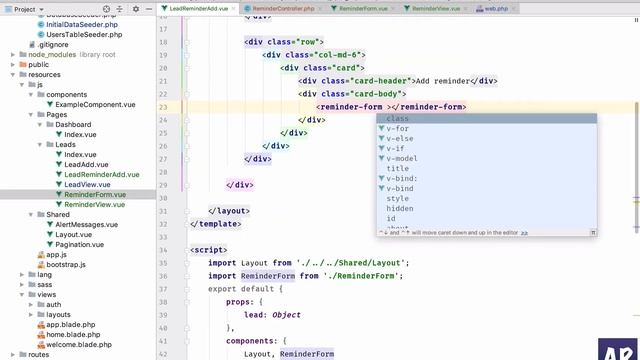Expand the auth folder
The width and height of the screenshot is (640, 360).
point(31,304)
